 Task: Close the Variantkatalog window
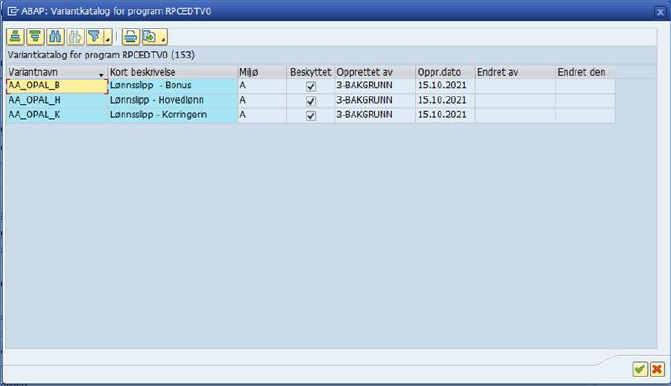[x=660, y=12]
